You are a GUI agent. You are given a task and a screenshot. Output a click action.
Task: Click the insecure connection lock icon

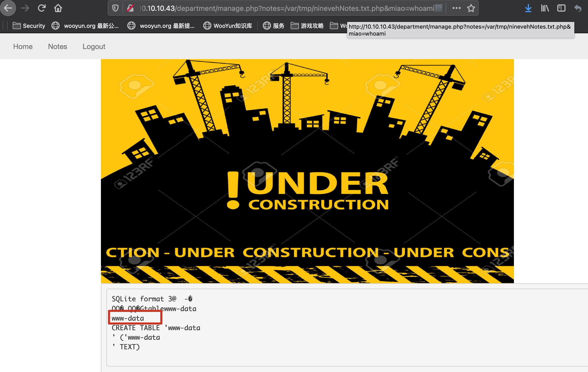[x=130, y=8]
